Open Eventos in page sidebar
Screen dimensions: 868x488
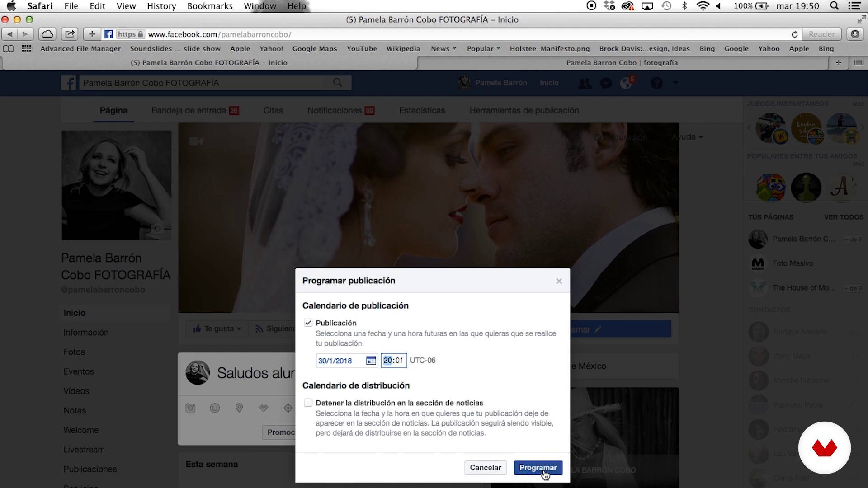(79, 371)
